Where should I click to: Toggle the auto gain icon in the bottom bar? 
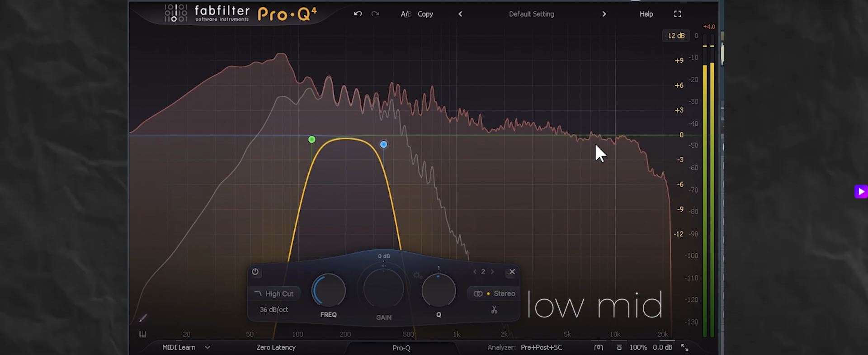tap(599, 347)
